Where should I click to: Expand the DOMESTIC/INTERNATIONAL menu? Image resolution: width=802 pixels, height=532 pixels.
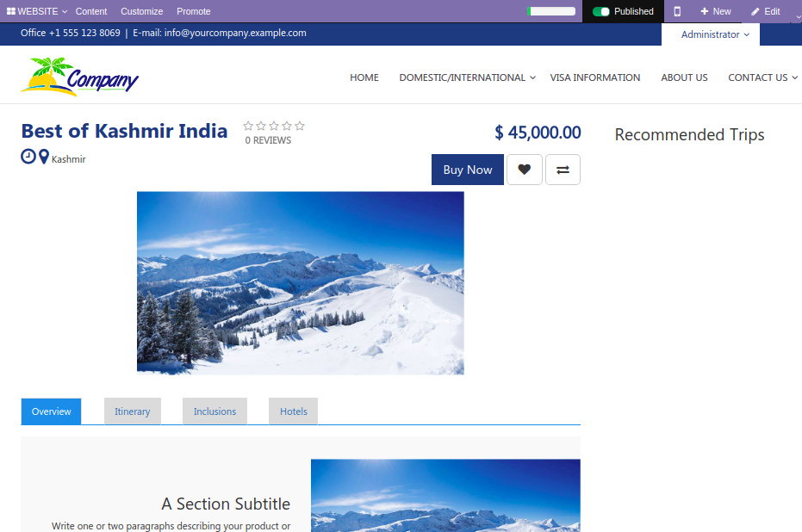[x=468, y=77]
